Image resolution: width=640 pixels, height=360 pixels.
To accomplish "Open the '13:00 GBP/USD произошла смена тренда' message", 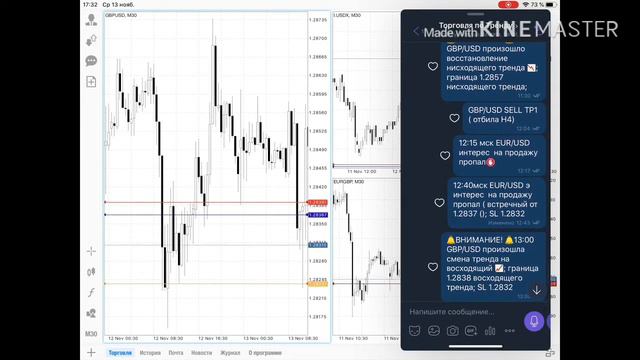I will 493,267.
